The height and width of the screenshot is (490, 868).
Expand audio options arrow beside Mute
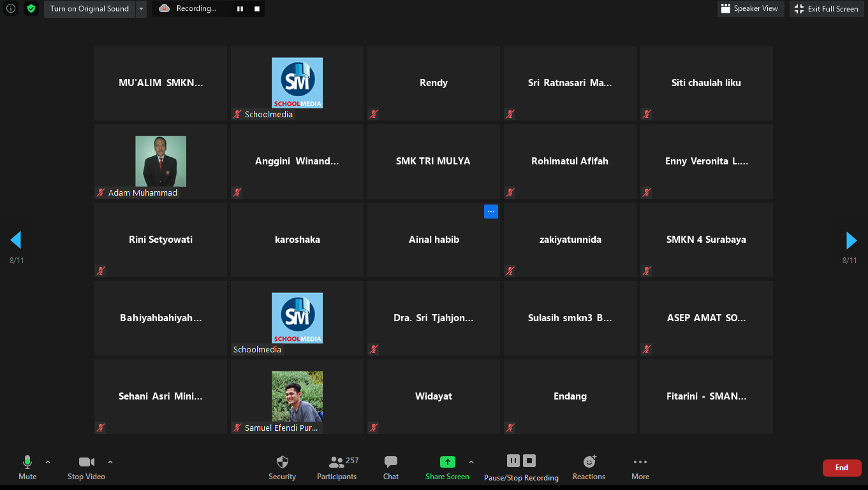[x=48, y=462]
